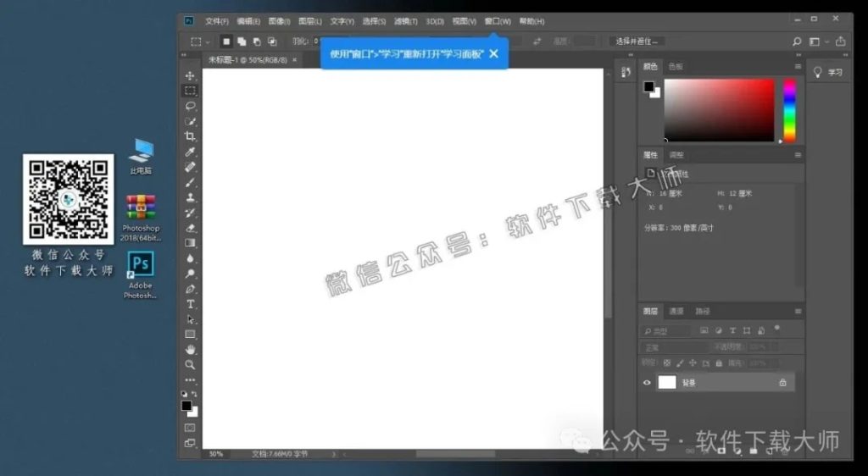This screenshot has width=868, height=476.
Task: Open the Properties panel flyout menu
Action: (x=798, y=155)
